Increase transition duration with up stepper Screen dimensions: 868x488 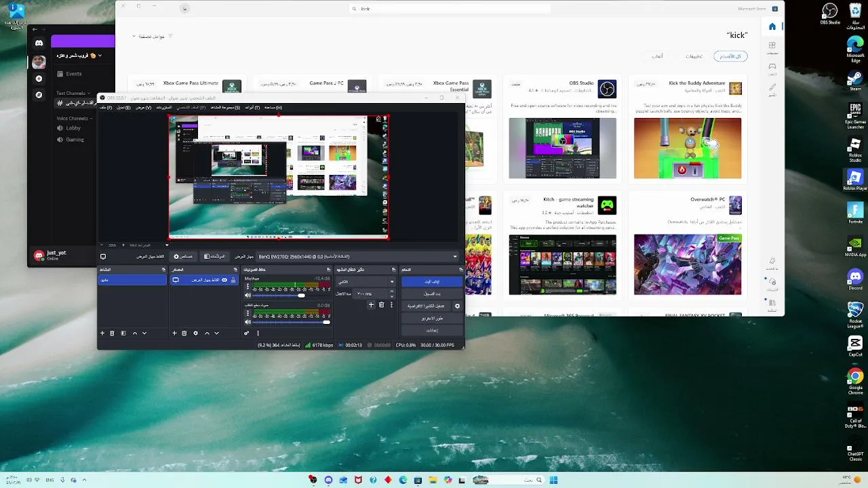tap(391, 291)
